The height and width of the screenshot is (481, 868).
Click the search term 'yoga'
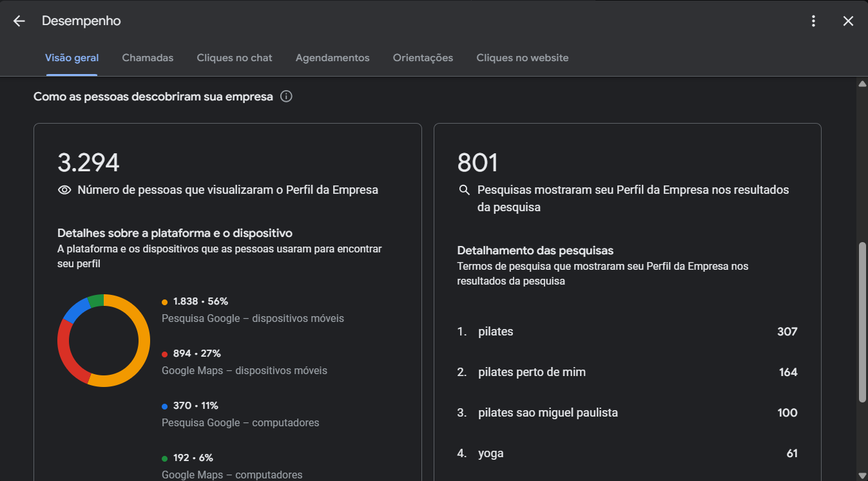coord(491,453)
